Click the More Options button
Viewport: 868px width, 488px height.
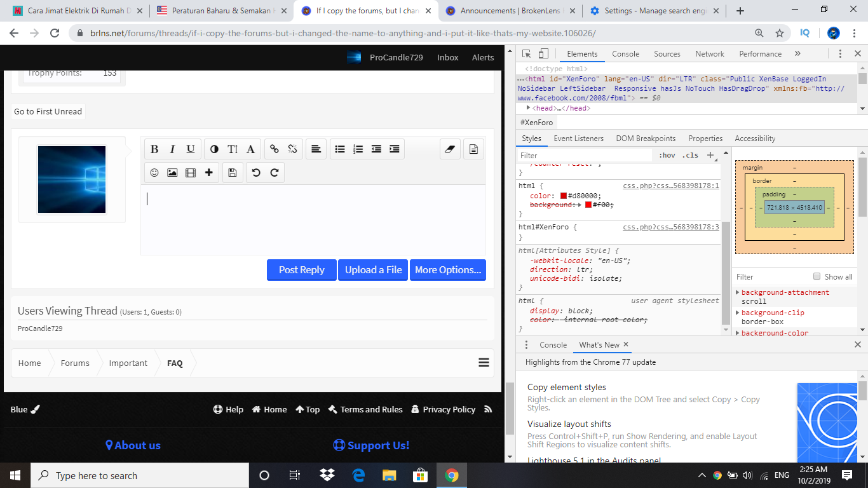[x=448, y=270]
